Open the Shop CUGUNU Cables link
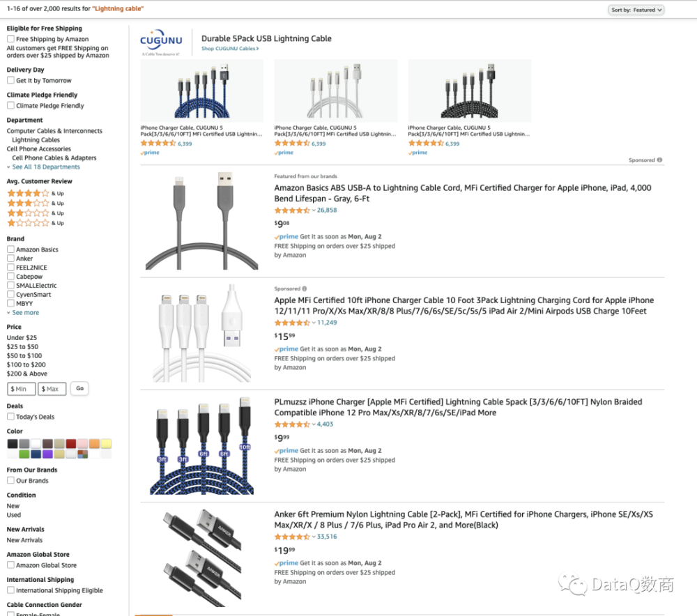The height and width of the screenshot is (616, 697). (x=230, y=49)
